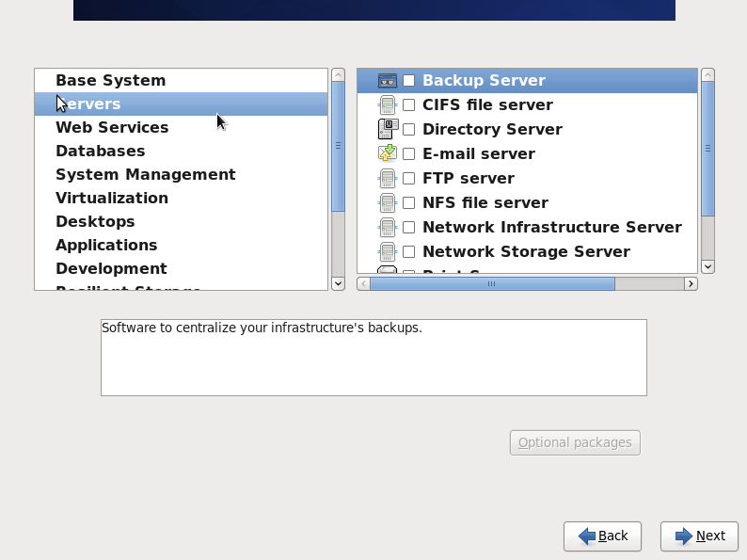Click the NFS file server icon

(387, 203)
